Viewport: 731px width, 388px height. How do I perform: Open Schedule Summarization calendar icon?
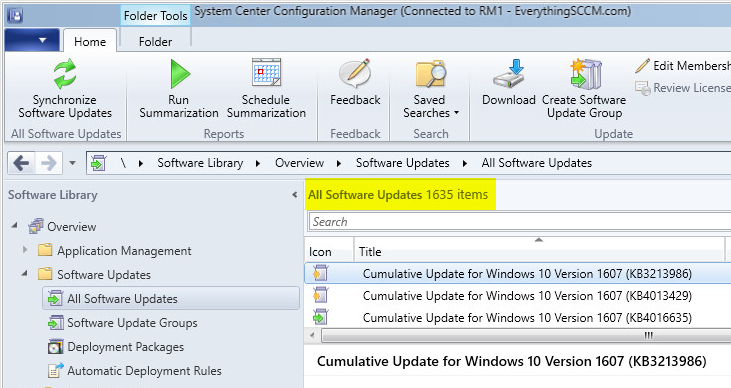[x=266, y=72]
